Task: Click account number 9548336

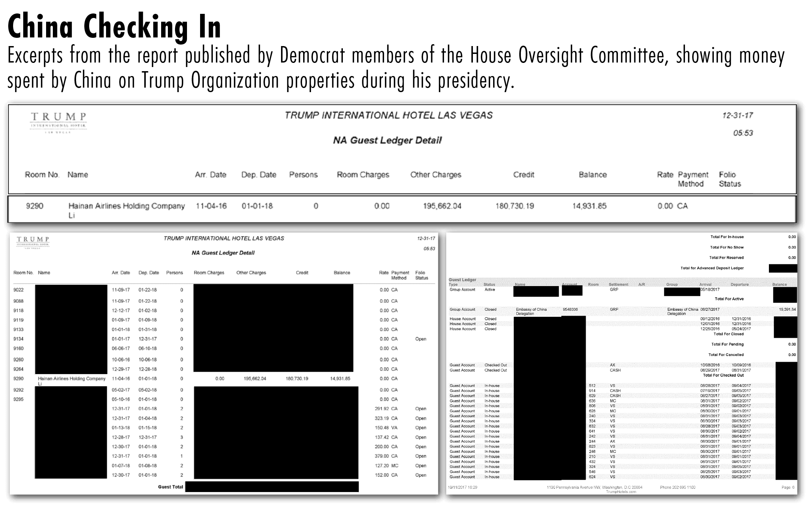Action: tap(570, 310)
